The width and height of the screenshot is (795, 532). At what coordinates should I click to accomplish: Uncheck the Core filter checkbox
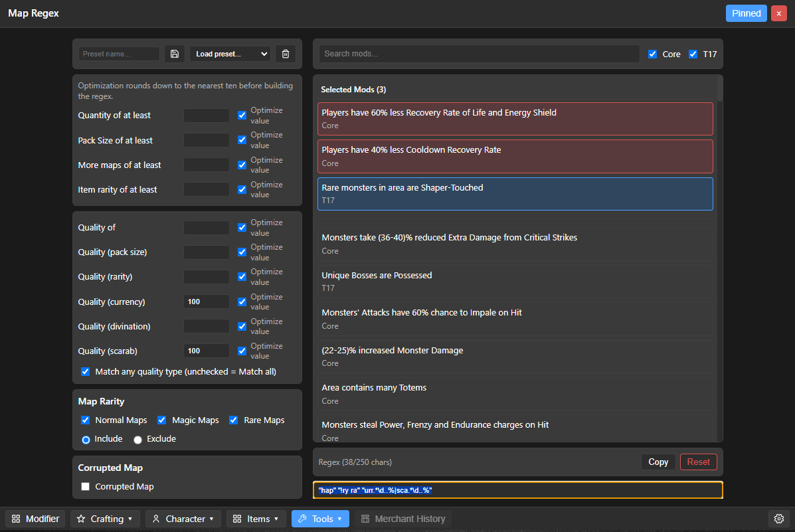click(x=652, y=54)
